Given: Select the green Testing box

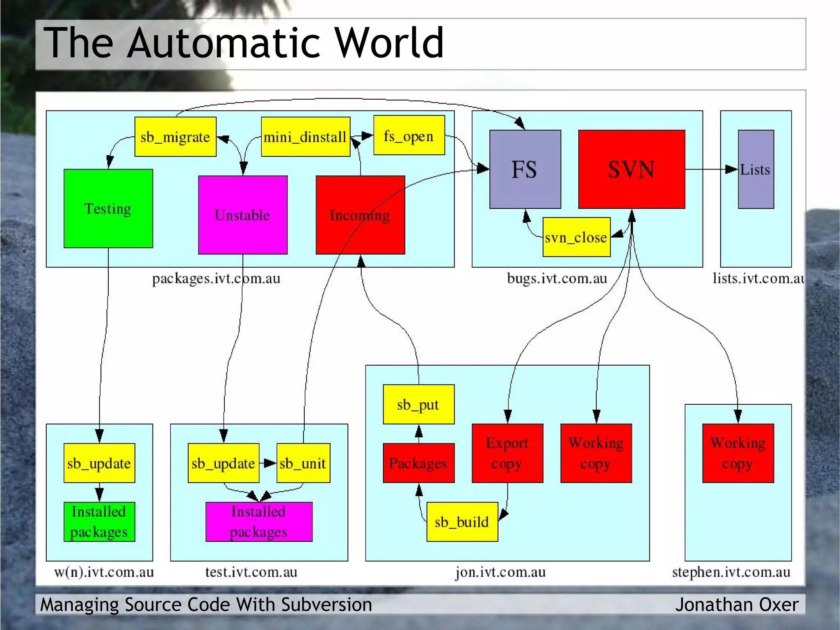Looking at the screenshot, I should click(x=108, y=208).
